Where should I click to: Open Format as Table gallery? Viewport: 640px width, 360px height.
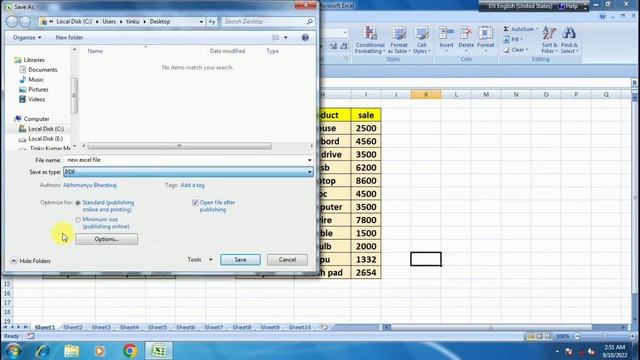(398, 40)
